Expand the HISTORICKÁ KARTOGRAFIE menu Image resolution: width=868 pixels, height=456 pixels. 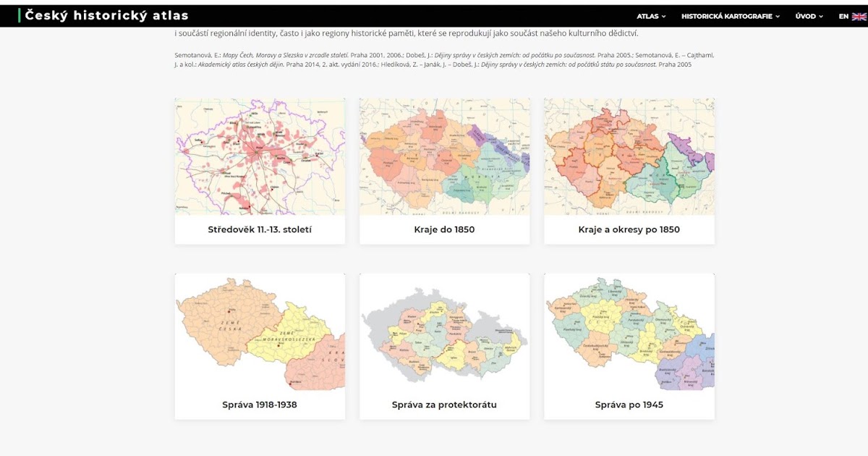tap(728, 14)
